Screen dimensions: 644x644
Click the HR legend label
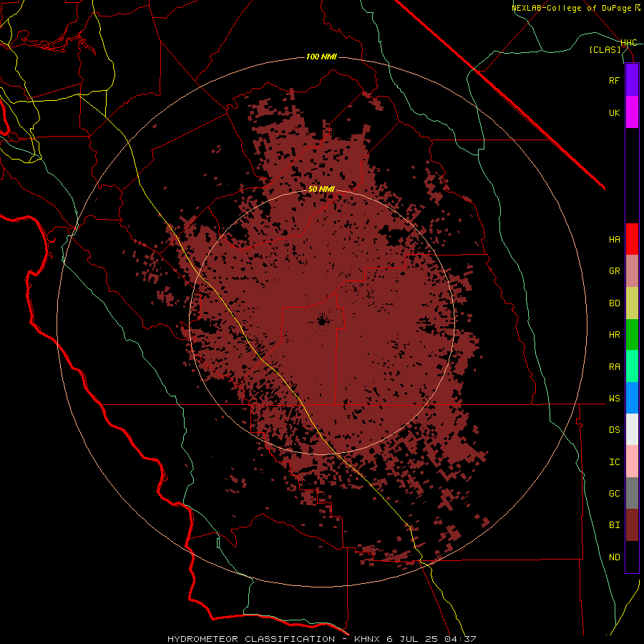tap(614, 335)
